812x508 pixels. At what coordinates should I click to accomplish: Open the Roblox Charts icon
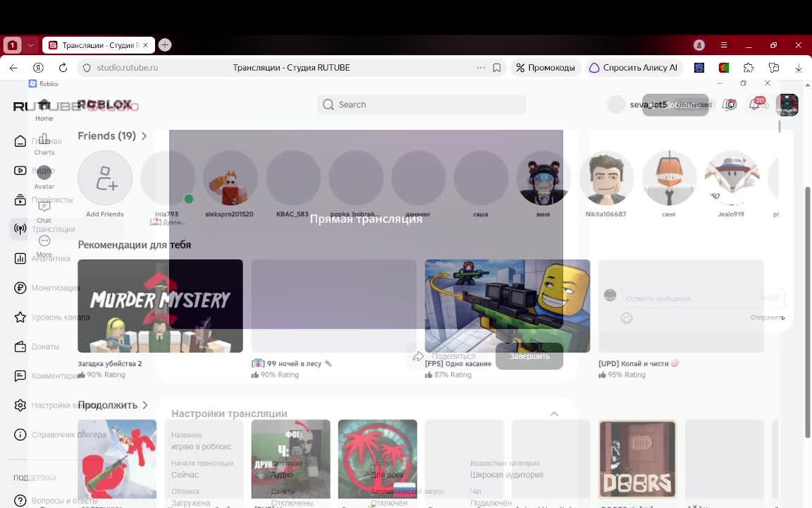point(44,138)
